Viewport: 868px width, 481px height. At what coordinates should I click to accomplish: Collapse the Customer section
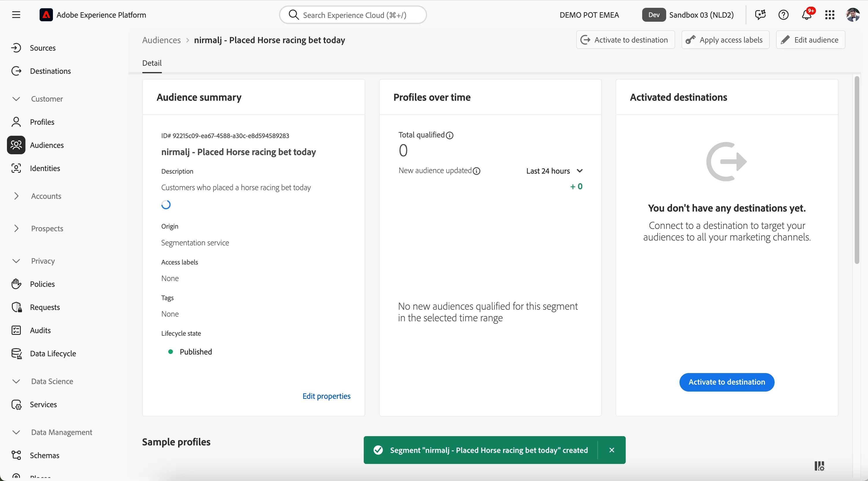coord(16,99)
